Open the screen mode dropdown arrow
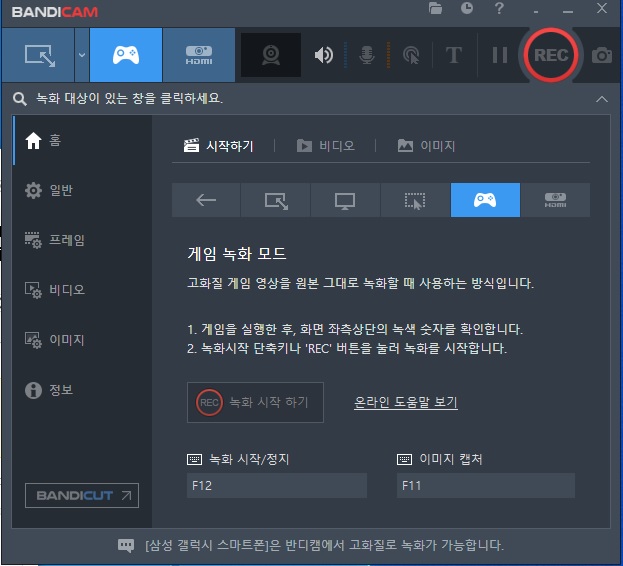623x566 pixels. pyautogui.click(x=82, y=55)
